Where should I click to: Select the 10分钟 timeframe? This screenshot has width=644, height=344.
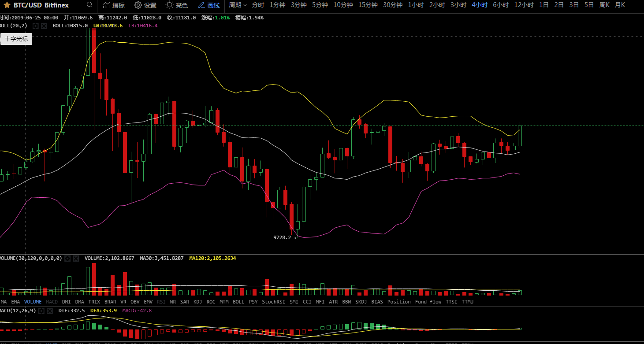343,5
